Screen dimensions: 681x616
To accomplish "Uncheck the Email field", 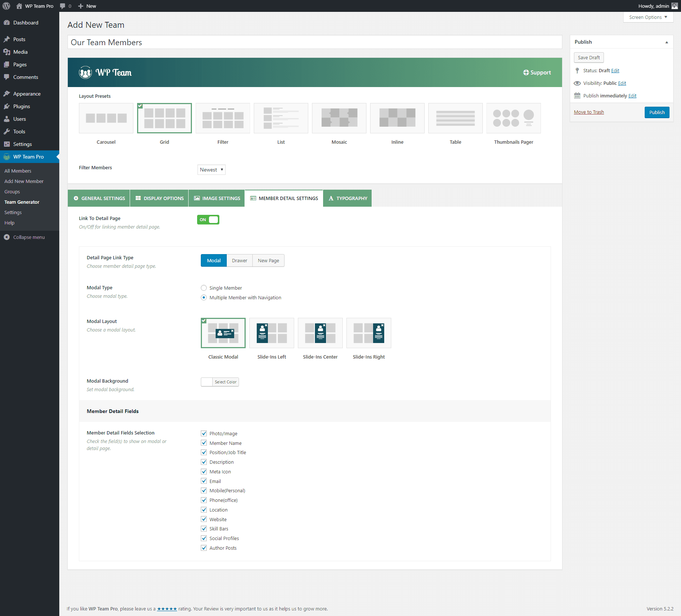I will coord(204,481).
